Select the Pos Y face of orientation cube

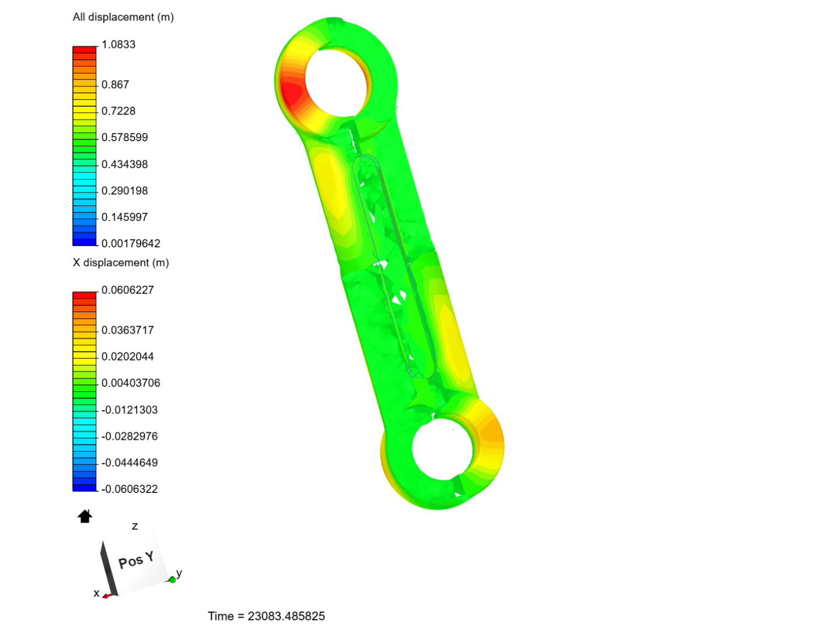tap(138, 560)
